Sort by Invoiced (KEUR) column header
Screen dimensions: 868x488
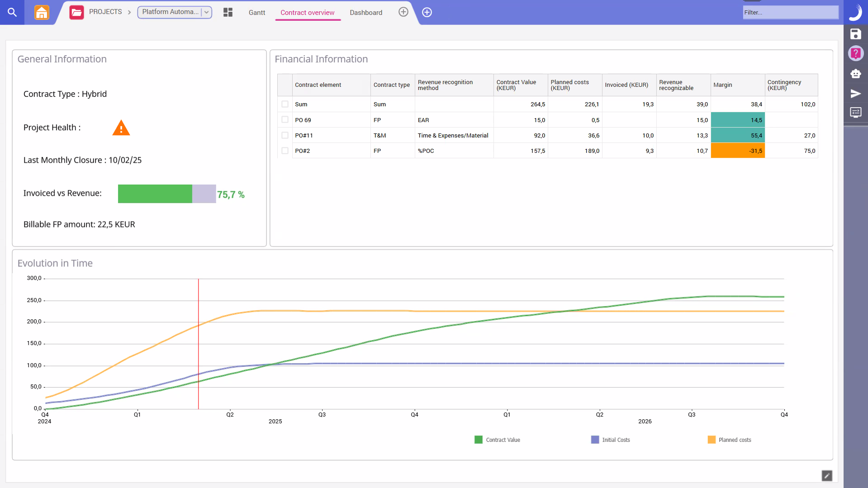tap(629, 85)
